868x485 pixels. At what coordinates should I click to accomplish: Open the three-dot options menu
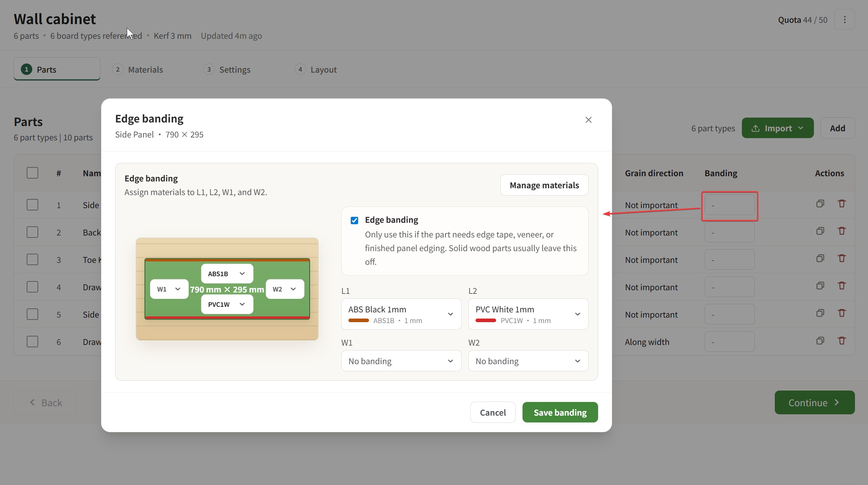(845, 20)
